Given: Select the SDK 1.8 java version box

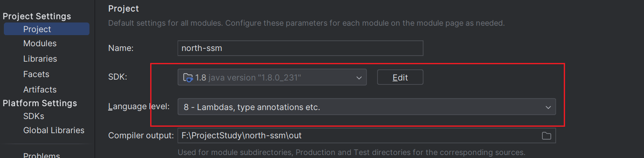Looking at the screenshot, I should pos(272,78).
